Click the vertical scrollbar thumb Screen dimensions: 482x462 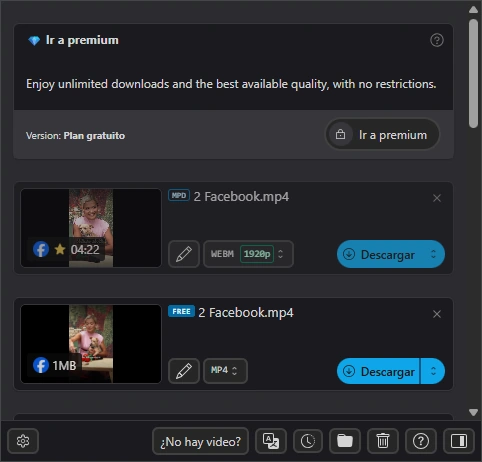[x=473, y=73]
